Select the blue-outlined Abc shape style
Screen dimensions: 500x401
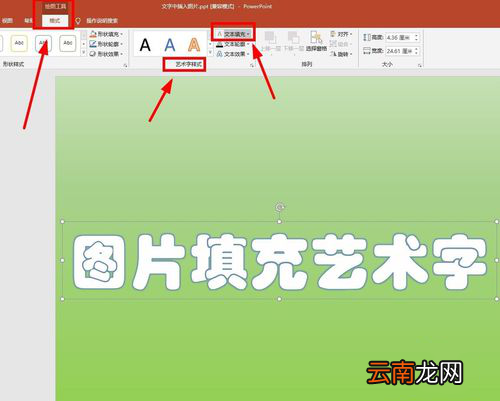(x=43, y=43)
